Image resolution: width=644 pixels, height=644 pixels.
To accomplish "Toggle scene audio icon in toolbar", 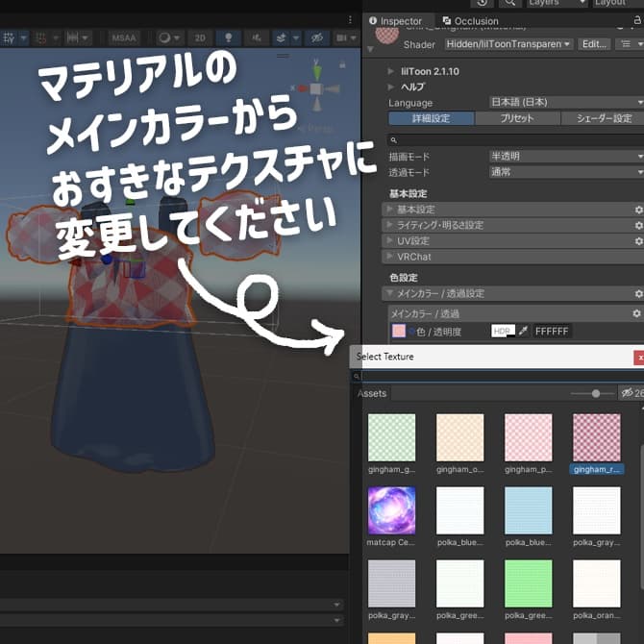I will [x=257, y=37].
